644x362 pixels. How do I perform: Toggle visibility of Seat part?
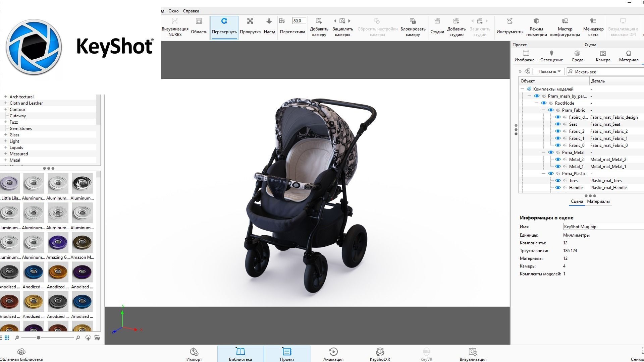[558, 124]
